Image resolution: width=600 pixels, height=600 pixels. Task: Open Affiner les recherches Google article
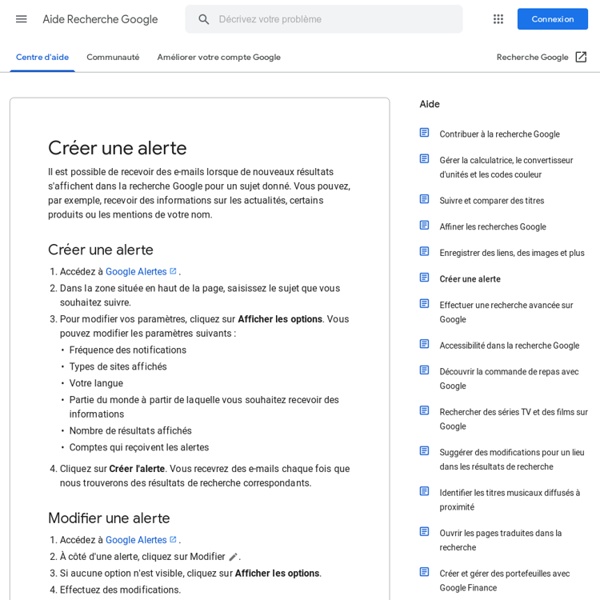492,227
